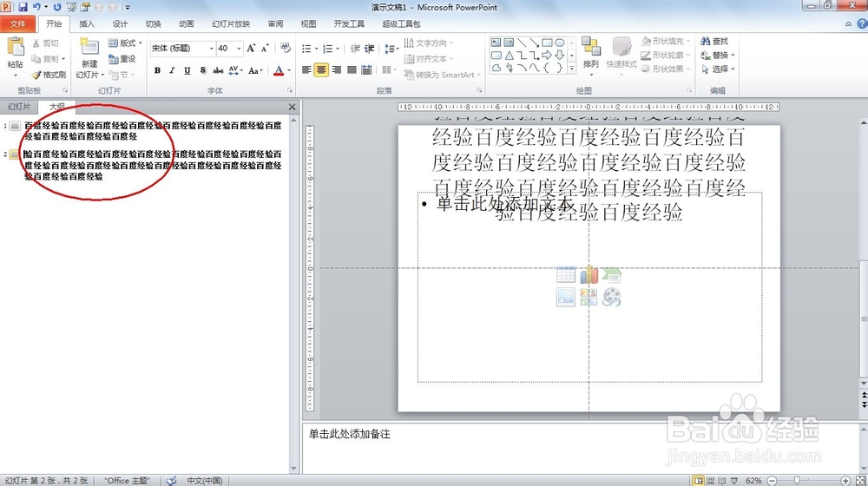Expand the shapes gallery more arrow

[571, 69]
